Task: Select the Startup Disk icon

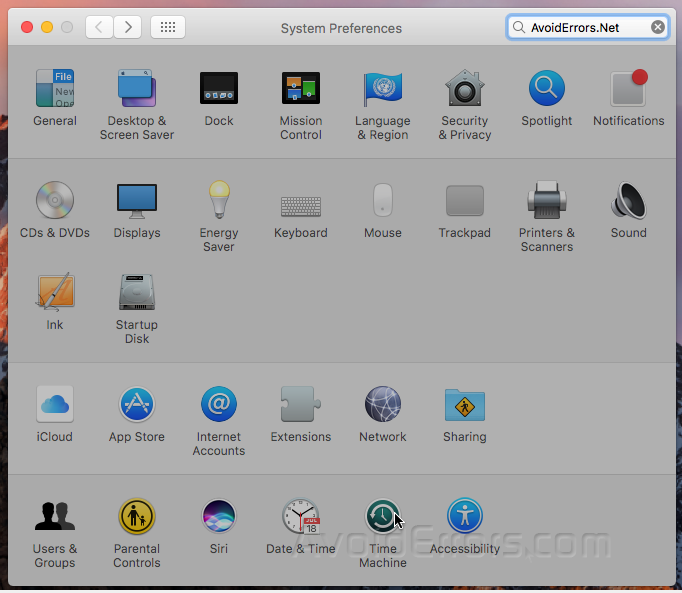Action: click(x=136, y=293)
